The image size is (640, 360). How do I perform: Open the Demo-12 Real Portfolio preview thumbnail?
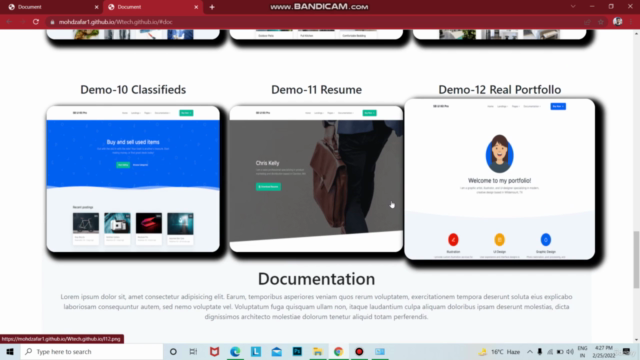pos(500,179)
